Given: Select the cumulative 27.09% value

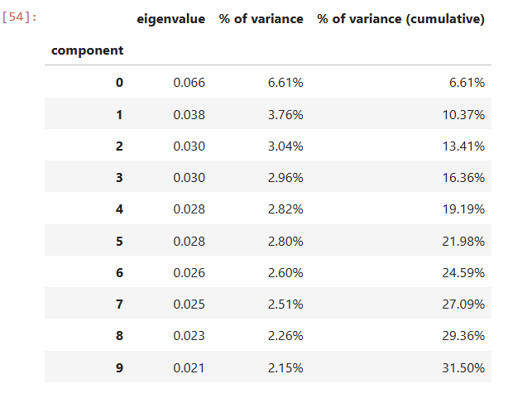Looking at the screenshot, I should click(463, 304).
